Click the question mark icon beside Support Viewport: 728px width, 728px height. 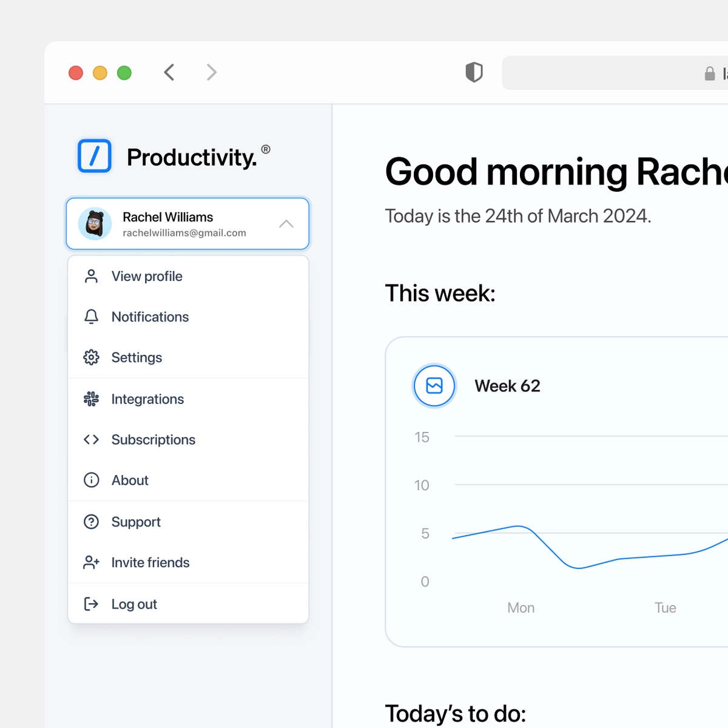click(91, 522)
